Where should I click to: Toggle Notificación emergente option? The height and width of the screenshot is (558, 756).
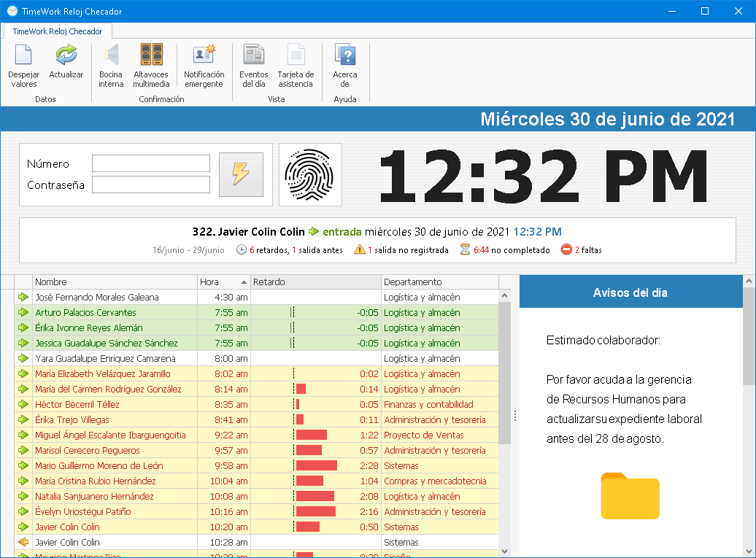204,56
